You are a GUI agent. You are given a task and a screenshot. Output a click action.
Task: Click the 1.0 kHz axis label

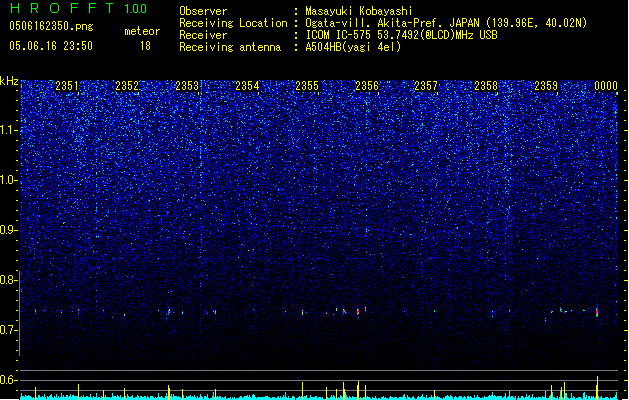tap(8, 180)
